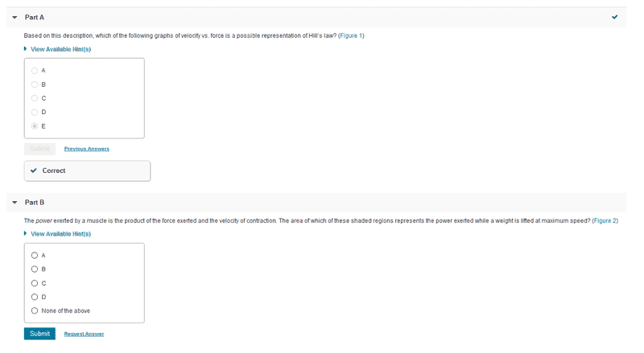Click the Request Answer link

[84, 334]
